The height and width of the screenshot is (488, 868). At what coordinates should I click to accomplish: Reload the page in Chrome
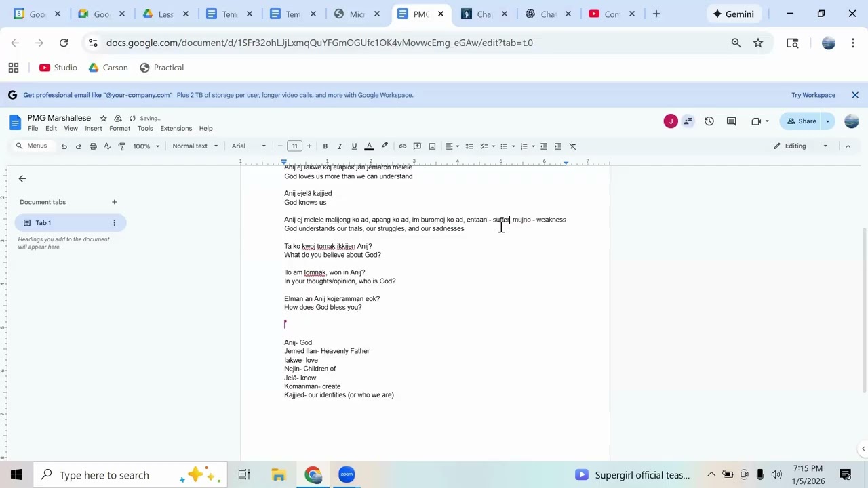[64, 43]
